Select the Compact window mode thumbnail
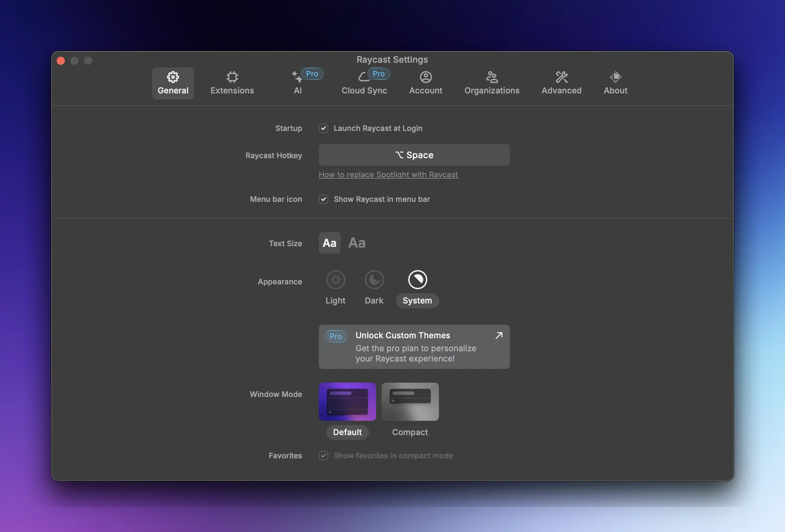This screenshot has width=785, height=532. click(410, 402)
